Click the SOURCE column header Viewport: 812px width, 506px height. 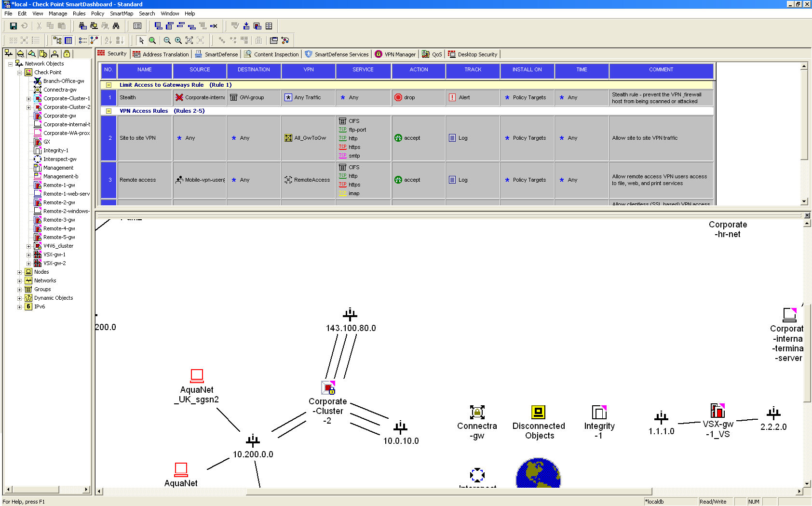[200, 70]
